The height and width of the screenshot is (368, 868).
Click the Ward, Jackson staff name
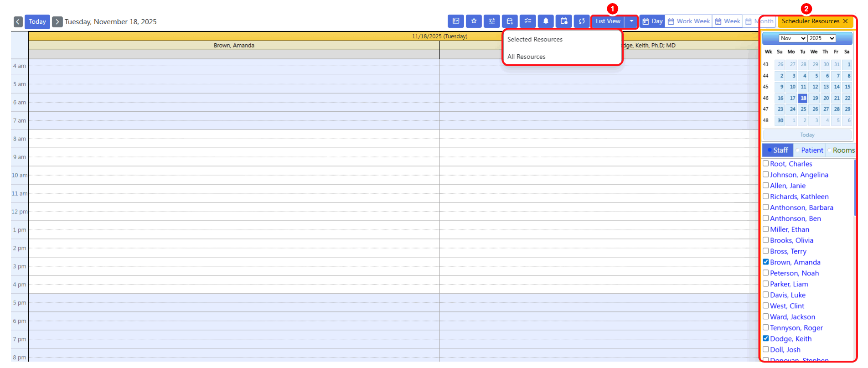[x=792, y=317]
